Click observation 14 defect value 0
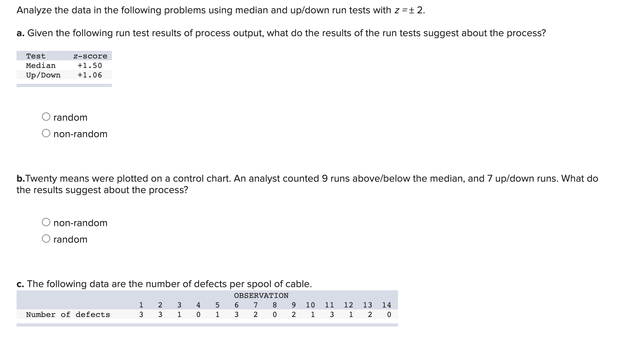Screen dimensions: 639x364 point(388,315)
